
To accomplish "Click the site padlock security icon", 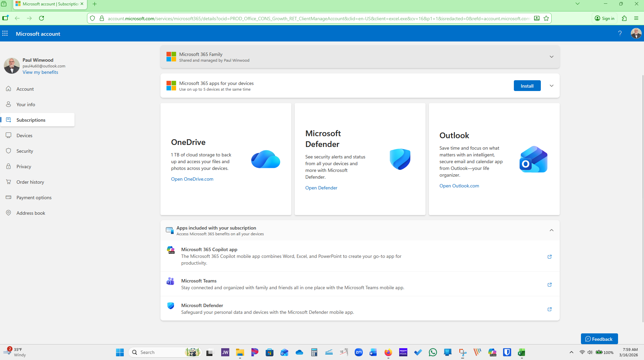I will pyautogui.click(x=102, y=18).
